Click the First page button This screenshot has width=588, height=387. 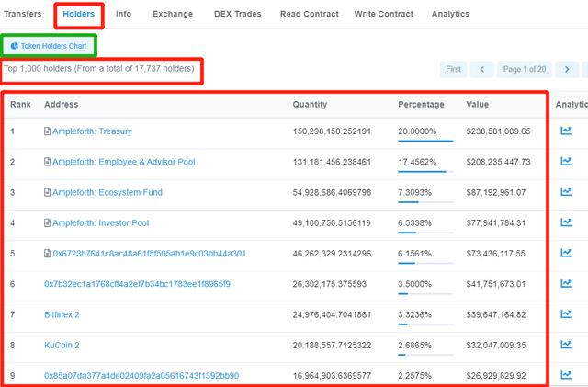(453, 70)
